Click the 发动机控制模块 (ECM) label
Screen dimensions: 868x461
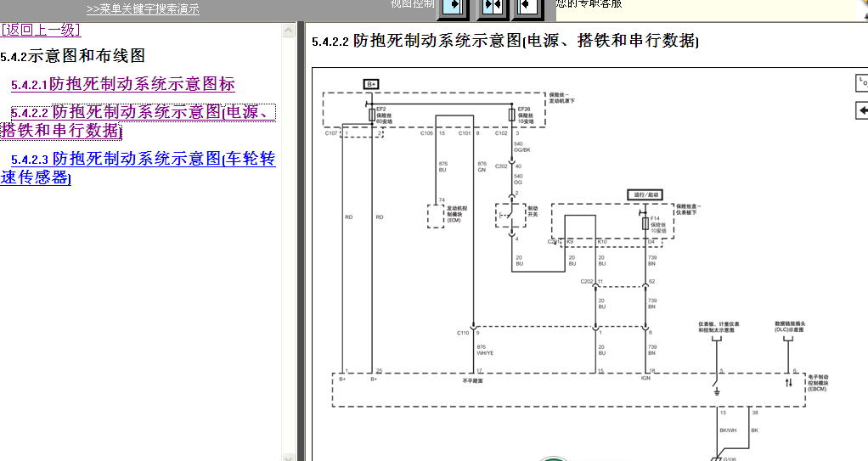point(457,214)
